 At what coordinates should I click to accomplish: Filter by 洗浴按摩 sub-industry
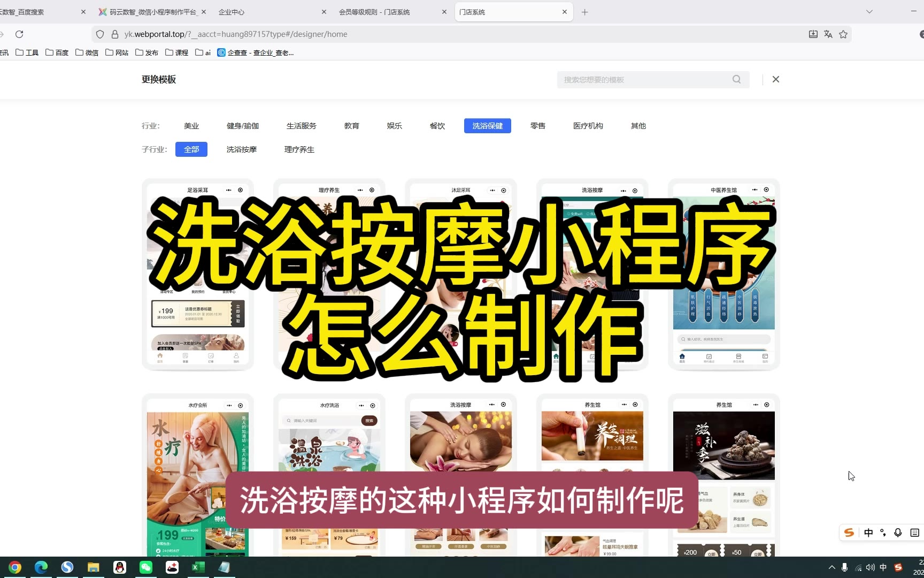tap(242, 149)
